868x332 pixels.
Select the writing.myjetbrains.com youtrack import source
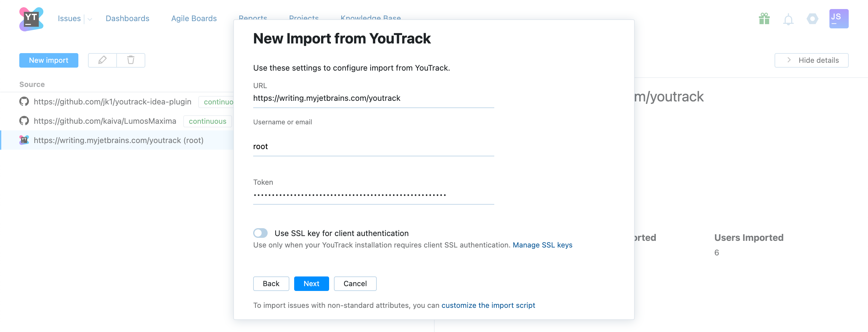click(x=119, y=140)
